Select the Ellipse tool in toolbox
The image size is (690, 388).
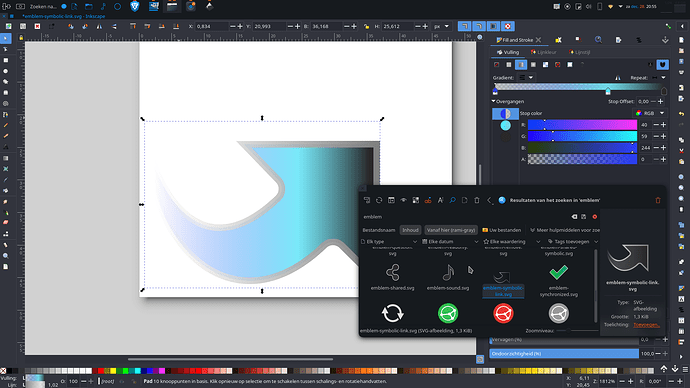click(6, 71)
